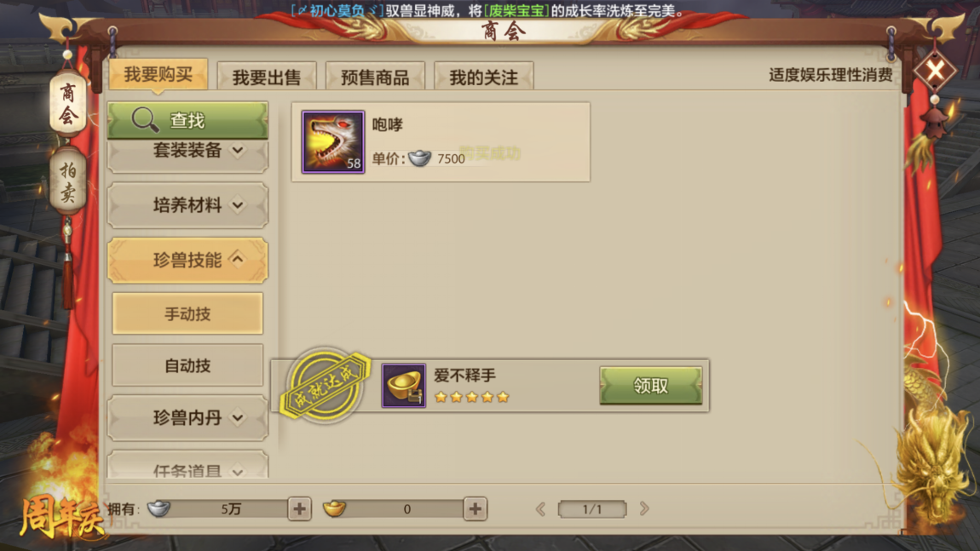Switch to the 拍卖 lantern tab
The image size is (980, 551).
click(68, 181)
